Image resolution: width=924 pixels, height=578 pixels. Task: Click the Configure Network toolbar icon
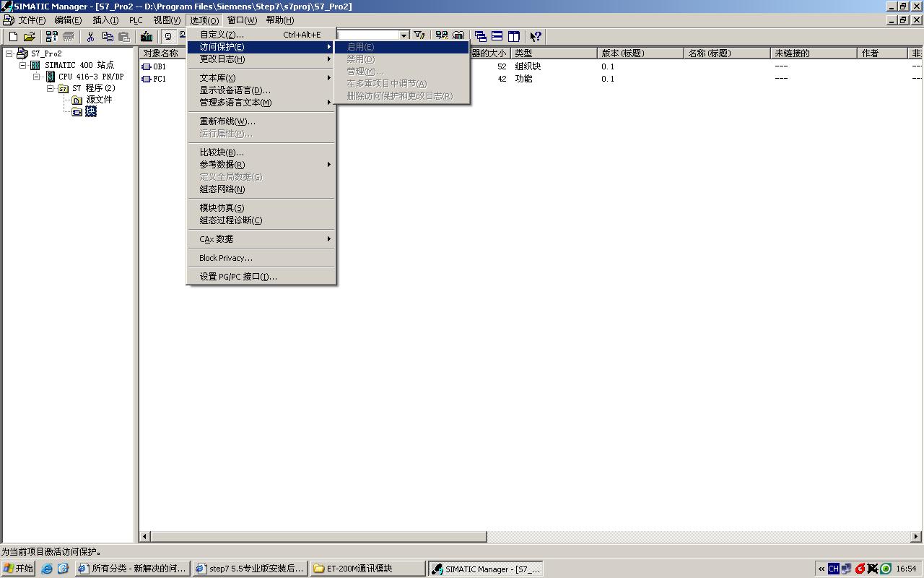coord(442,36)
